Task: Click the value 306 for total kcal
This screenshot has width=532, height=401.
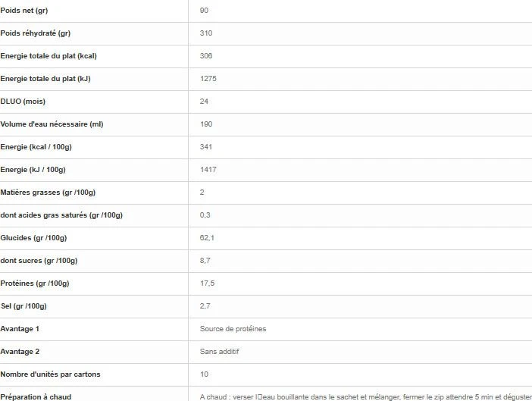Action: [206, 56]
